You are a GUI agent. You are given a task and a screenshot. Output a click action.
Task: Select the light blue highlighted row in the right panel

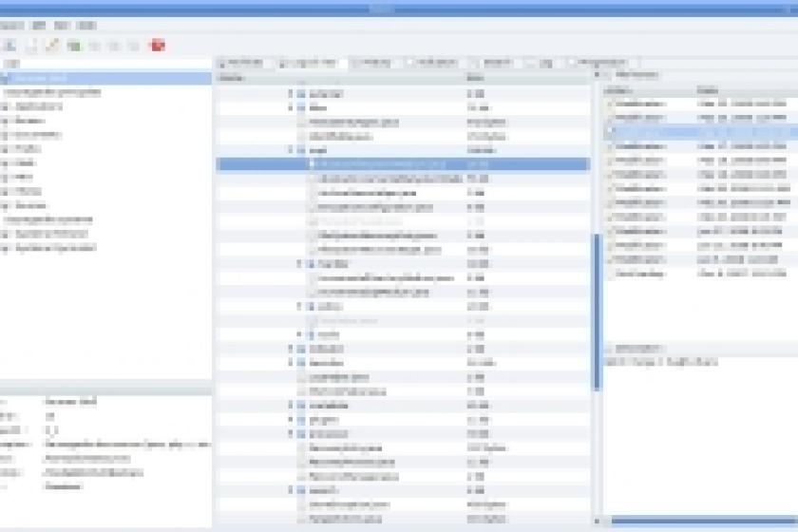[x=701, y=132]
